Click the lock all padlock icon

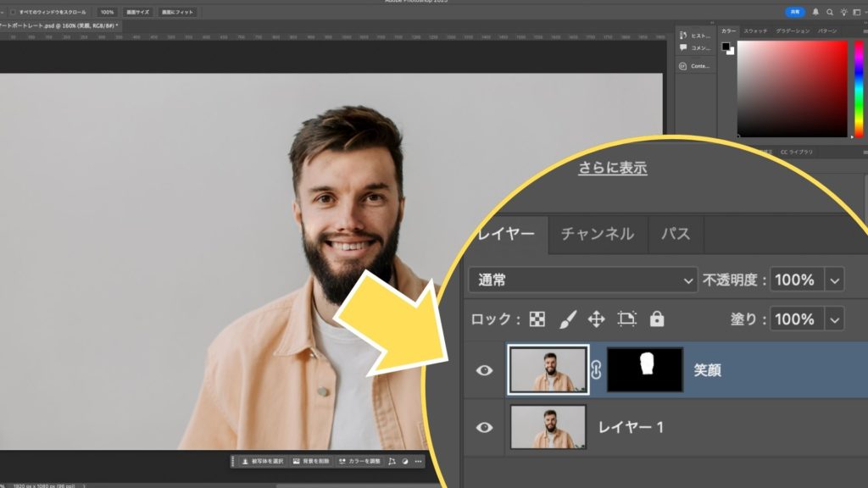pyautogui.click(x=656, y=319)
